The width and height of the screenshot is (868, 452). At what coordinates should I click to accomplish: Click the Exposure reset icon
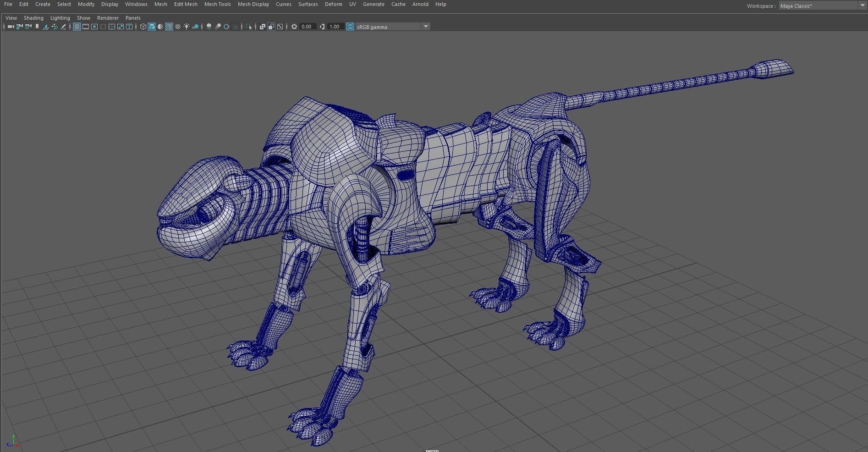[294, 27]
